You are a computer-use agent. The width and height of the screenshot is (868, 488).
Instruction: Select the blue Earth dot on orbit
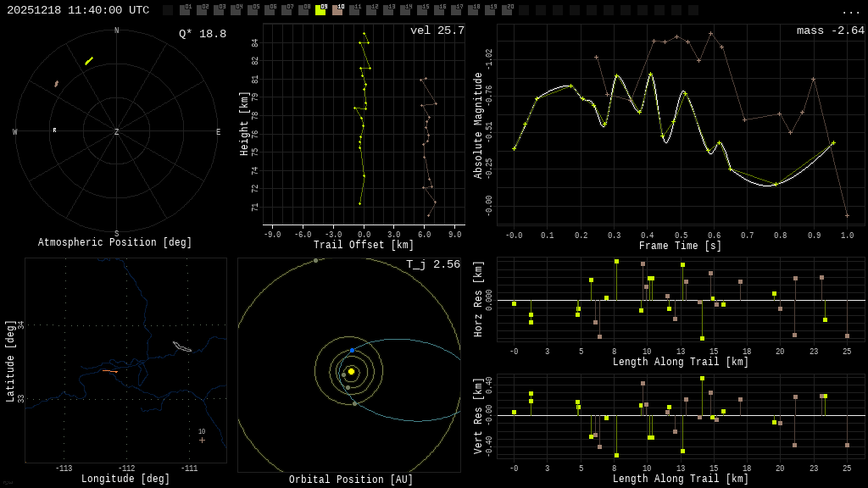[353, 350]
